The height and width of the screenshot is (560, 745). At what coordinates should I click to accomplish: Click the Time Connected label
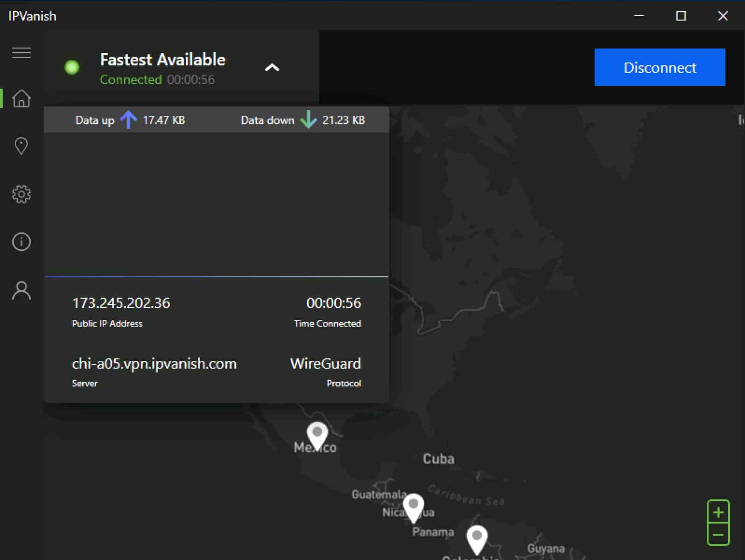[327, 323]
